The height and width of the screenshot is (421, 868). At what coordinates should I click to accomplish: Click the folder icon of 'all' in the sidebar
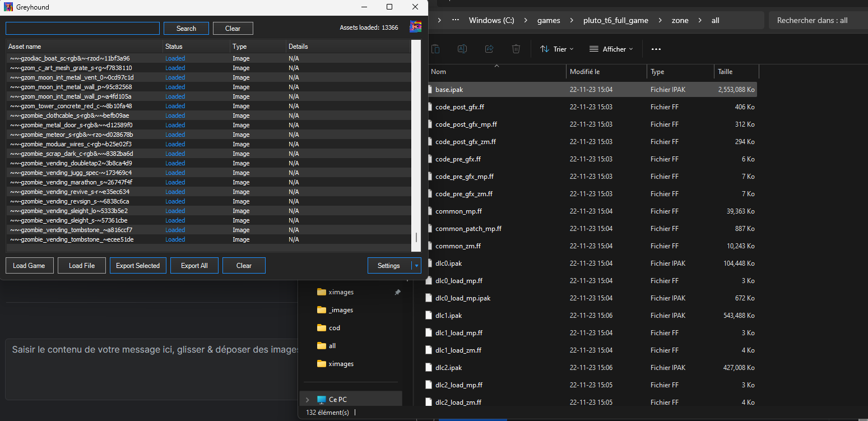pyautogui.click(x=321, y=345)
